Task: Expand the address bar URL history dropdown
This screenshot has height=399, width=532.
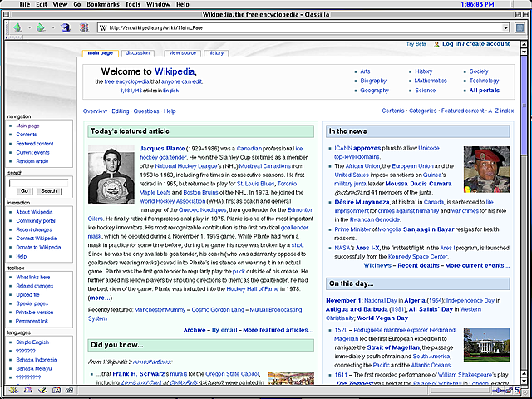Action: [x=506, y=27]
